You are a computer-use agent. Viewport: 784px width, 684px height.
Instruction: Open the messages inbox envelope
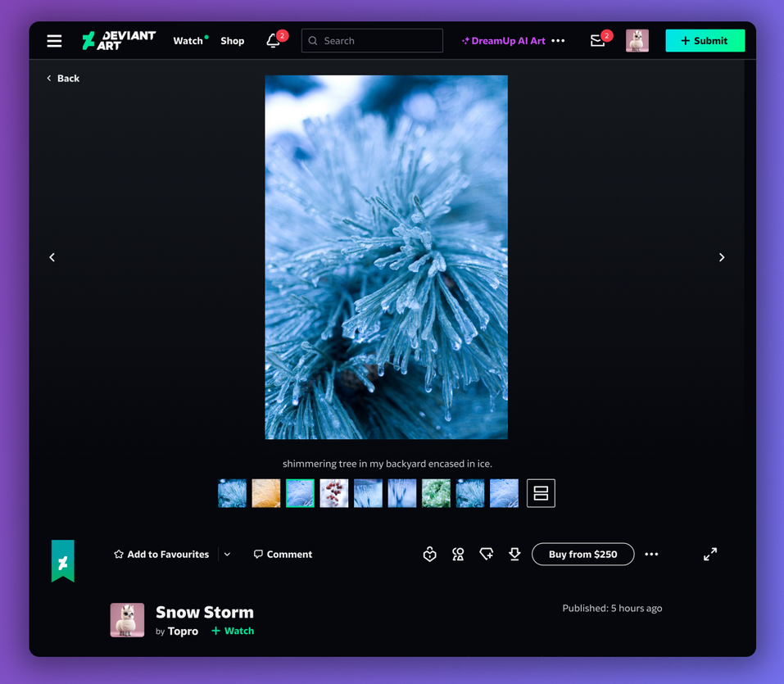[597, 40]
